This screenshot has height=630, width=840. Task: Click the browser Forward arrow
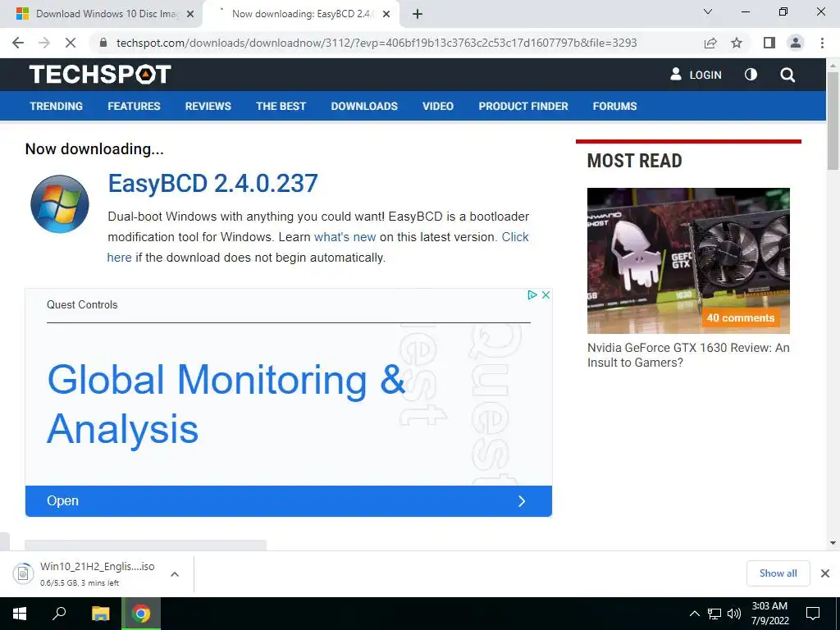[44, 43]
